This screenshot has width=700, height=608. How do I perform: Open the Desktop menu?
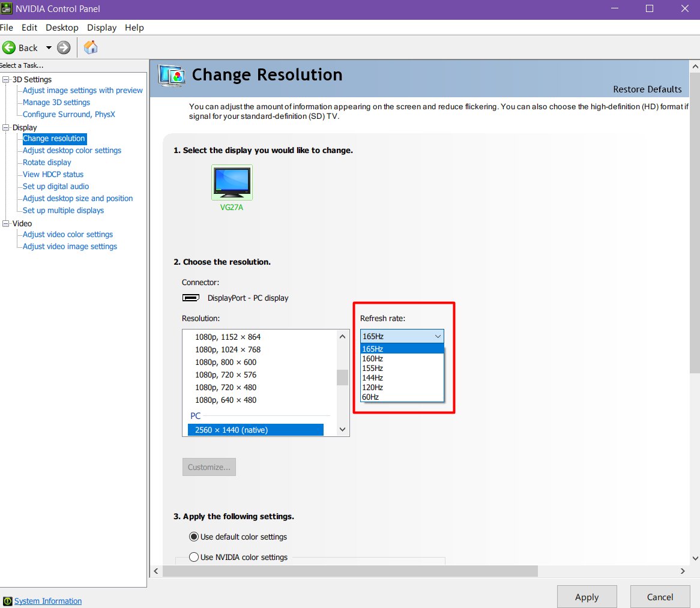coord(62,28)
